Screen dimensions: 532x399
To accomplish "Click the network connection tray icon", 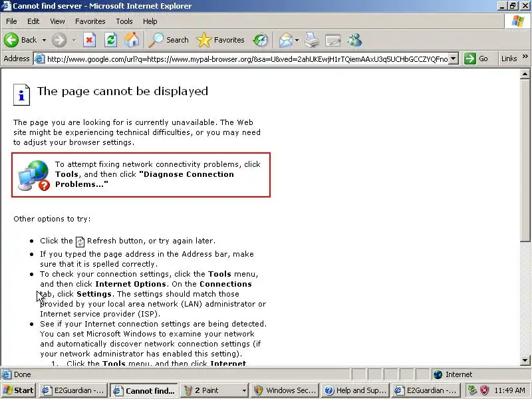I will click(472, 390).
